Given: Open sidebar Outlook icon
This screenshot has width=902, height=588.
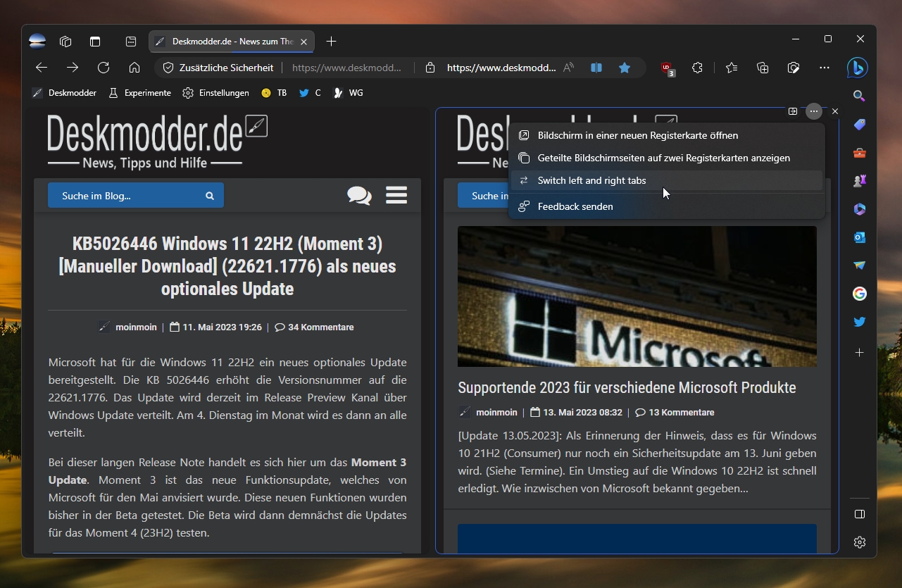Looking at the screenshot, I should (859, 237).
